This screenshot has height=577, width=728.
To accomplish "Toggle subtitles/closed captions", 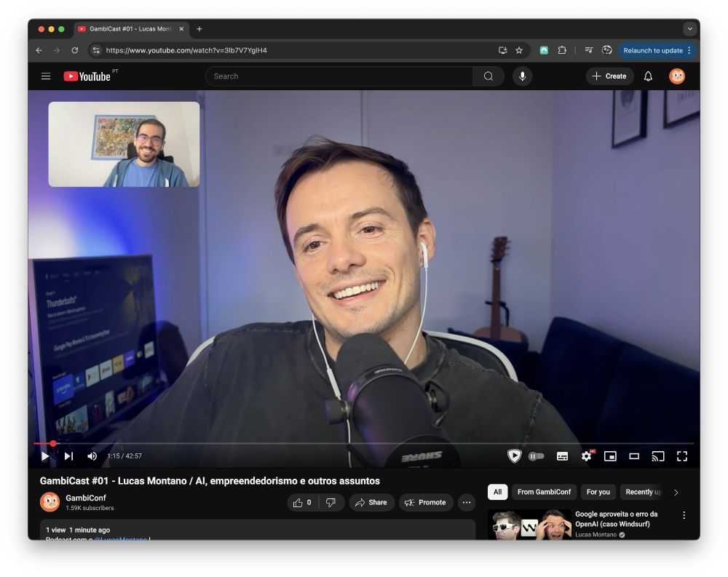I will point(562,456).
